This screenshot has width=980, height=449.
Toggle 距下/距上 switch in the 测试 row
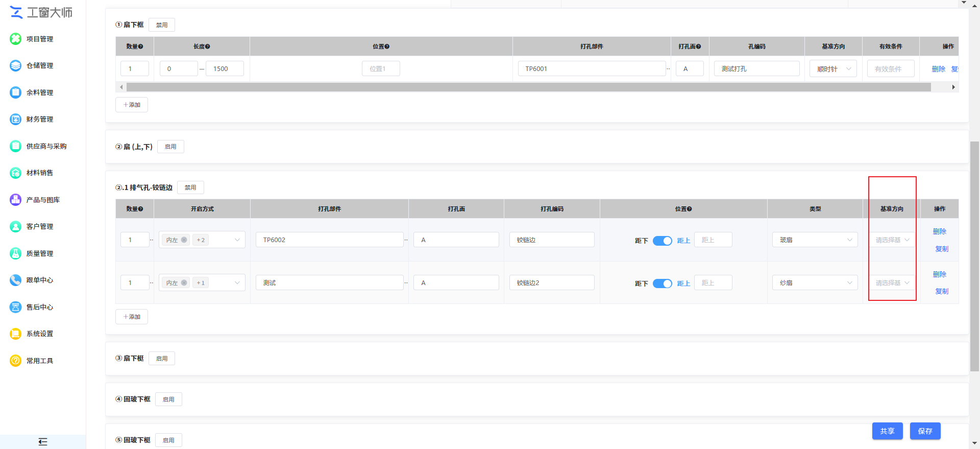click(662, 283)
